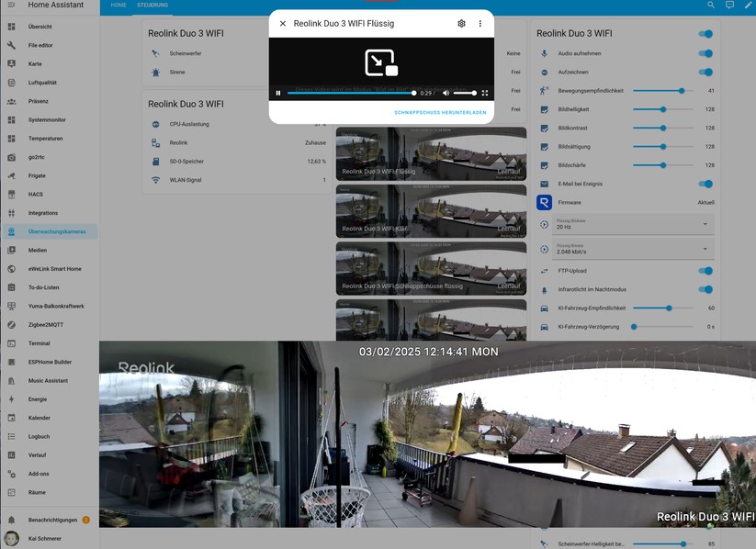Turn off the FTP-Upload switch
This screenshot has height=549, width=756.
pyautogui.click(x=705, y=269)
